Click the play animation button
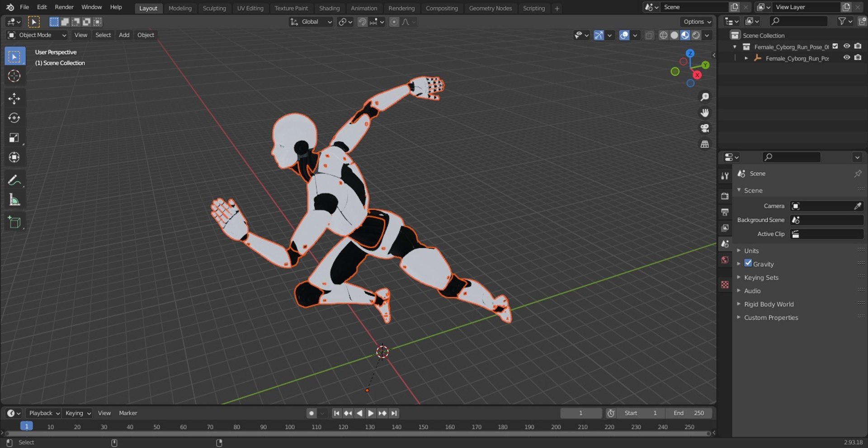The width and height of the screenshot is (868, 448). [x=371, y=413]
